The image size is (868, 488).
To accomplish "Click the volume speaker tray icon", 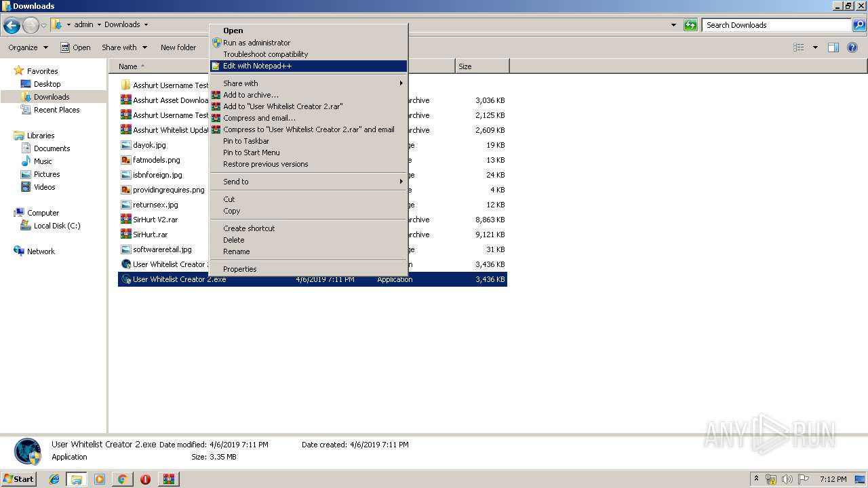I will coord(787,479).
